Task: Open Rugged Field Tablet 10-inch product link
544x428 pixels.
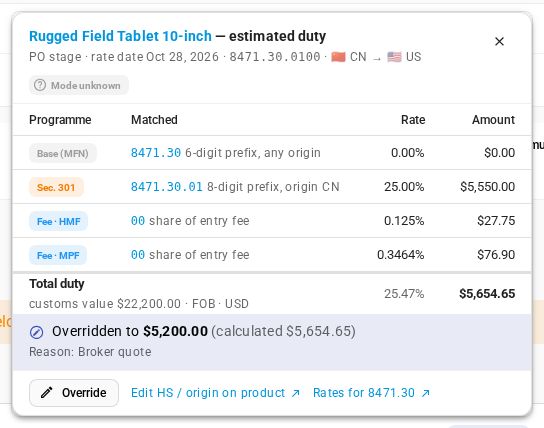Action: (120, 36)
